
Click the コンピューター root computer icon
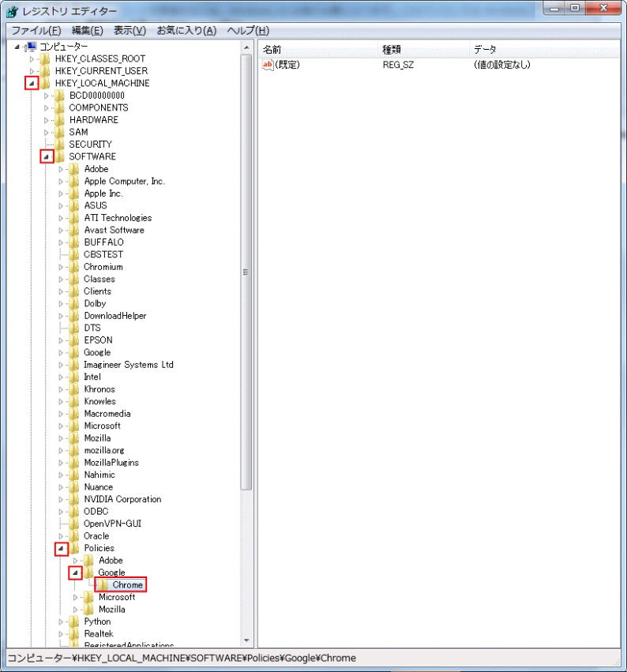point(32,47)
